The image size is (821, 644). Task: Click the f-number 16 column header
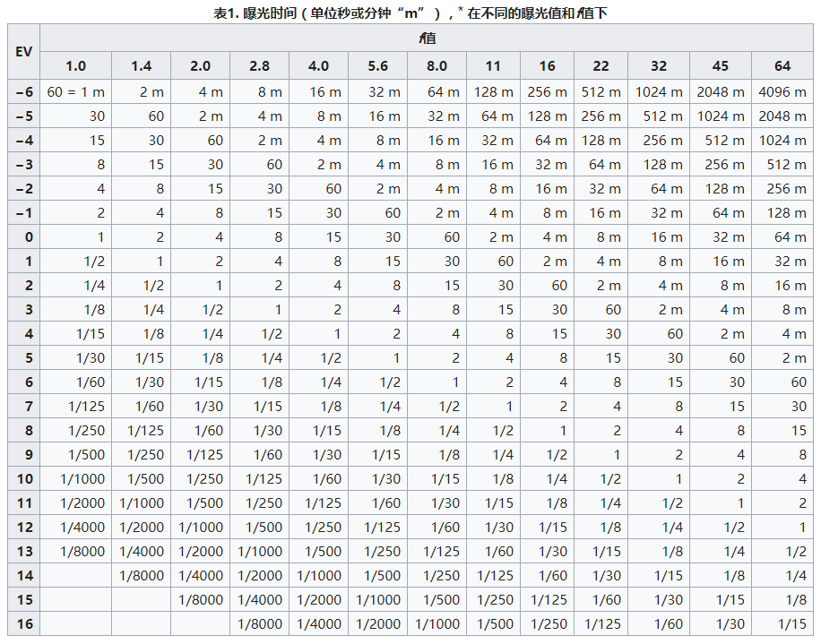point(547,66)
